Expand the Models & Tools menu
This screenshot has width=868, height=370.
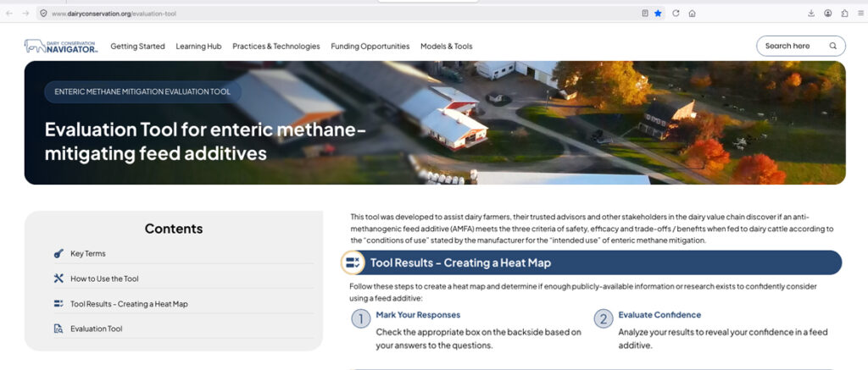click(x=446, y=47)
